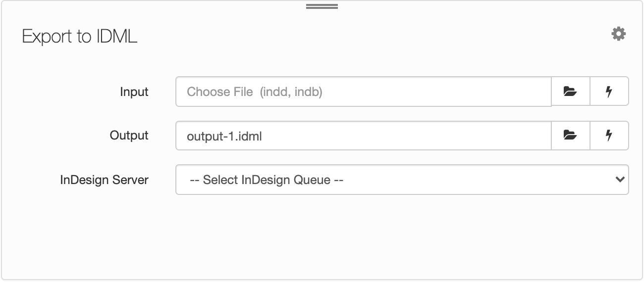644x282 pixels.
Task: Click the 'Input' field label
Action: coord(134,92)
